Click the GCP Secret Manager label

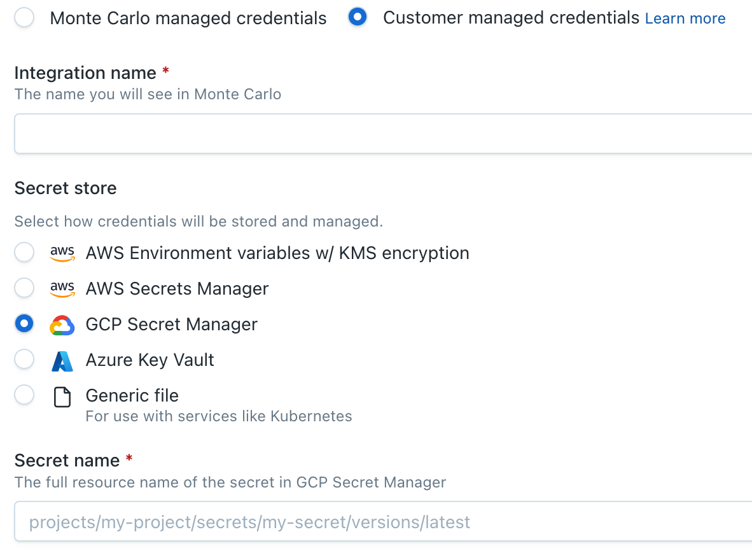click(172, 325)
